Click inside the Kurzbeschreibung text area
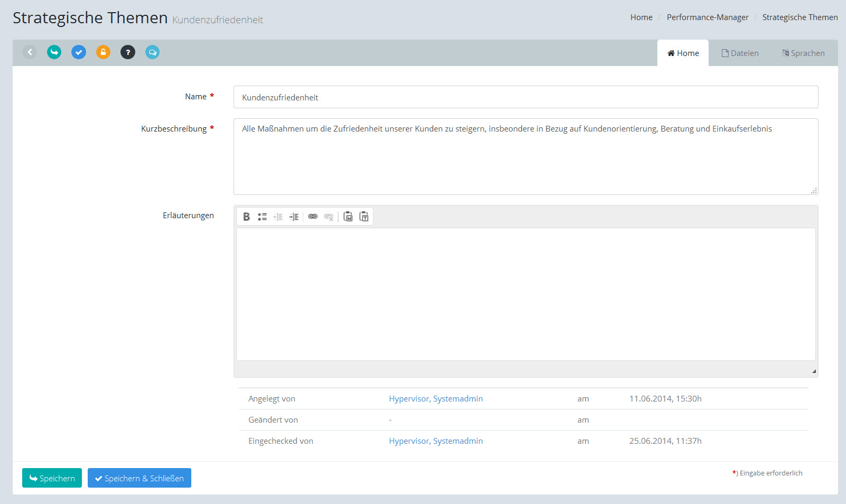The height and width of the screenshot is (504, 846). pos(525,158)
